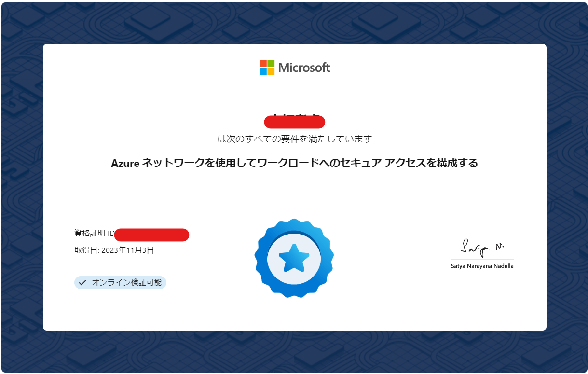Image resolution: width=588 pixels, height=374 pixels.
Task: Click the Azure ネットワーク certificate title
Action: [x=294, y=163]
